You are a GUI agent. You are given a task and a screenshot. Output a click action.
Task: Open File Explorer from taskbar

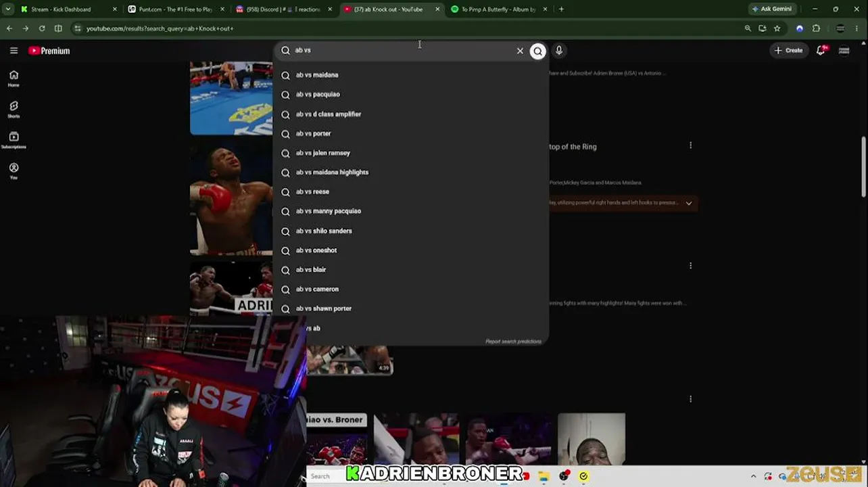tap(544, 476)
